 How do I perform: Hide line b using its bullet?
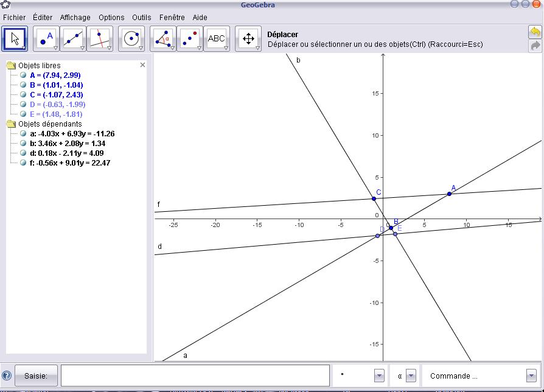point(23,143)
